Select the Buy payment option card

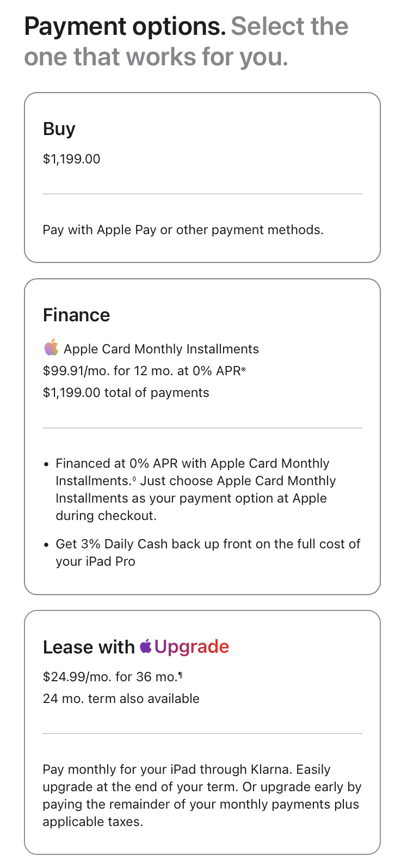[x=202, y=178]
